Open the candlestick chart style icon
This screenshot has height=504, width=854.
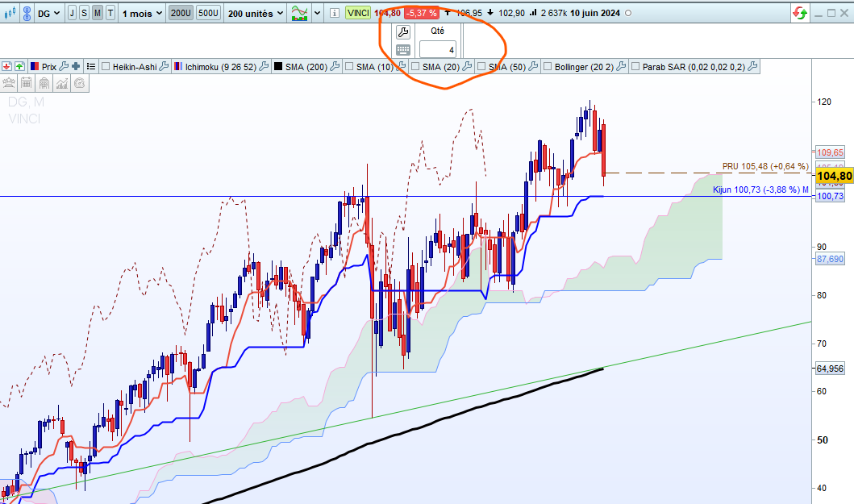[10, 13]
